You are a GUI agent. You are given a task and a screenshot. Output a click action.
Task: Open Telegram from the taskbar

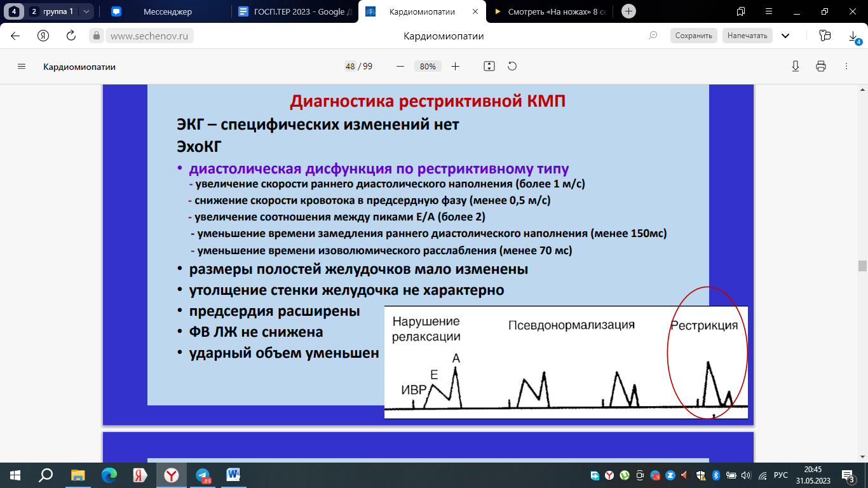(203, 475)
